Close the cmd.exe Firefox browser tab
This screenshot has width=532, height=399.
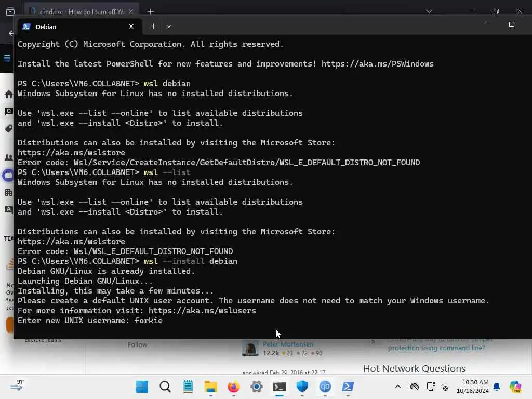131,11
